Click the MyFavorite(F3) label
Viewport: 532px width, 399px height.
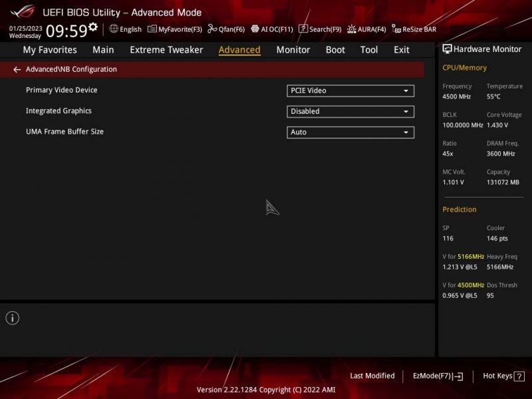[x=180, y=29]
